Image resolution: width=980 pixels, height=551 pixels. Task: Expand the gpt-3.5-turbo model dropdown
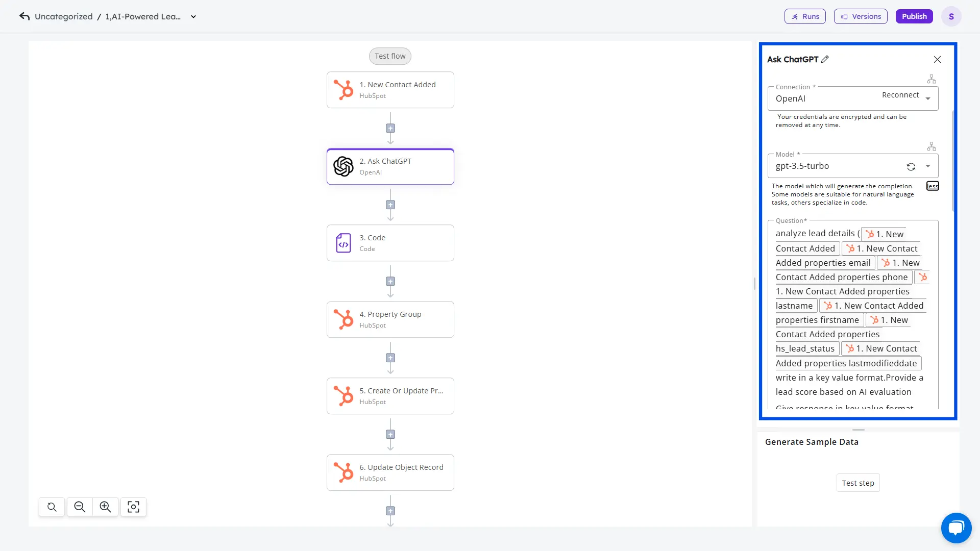928,166
